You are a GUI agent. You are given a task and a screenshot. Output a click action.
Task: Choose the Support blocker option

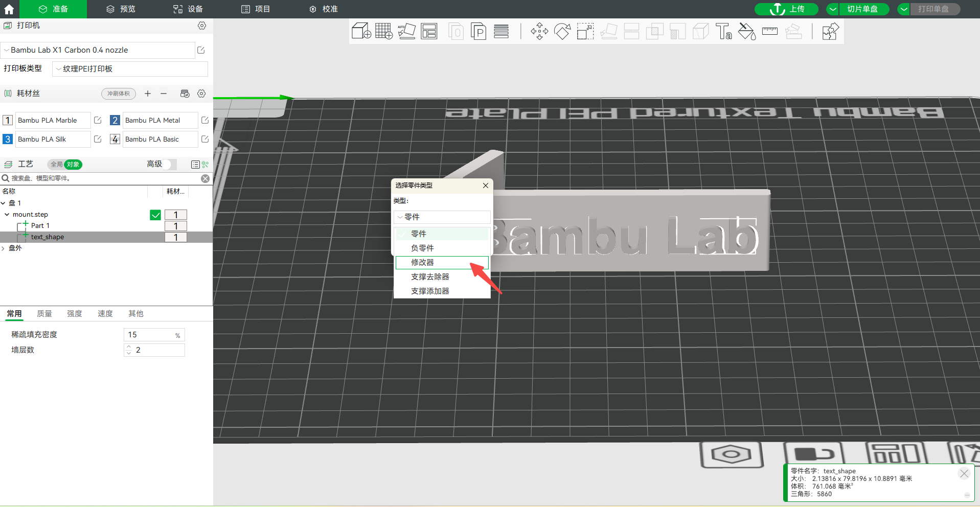pos(442,277)
